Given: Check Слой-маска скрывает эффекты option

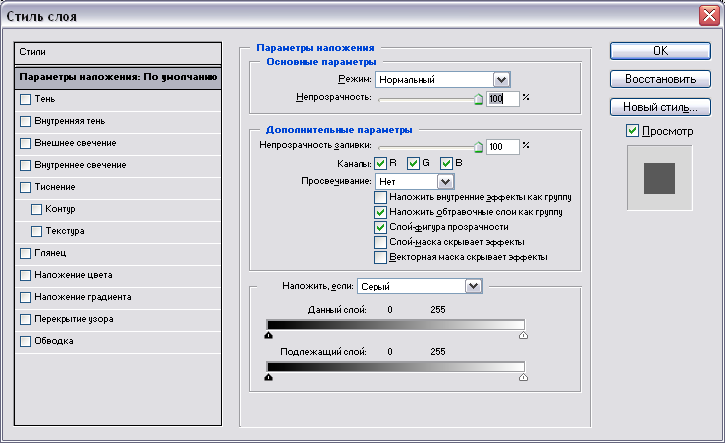Looking at the screenshot, I should (x=380, y=242).
